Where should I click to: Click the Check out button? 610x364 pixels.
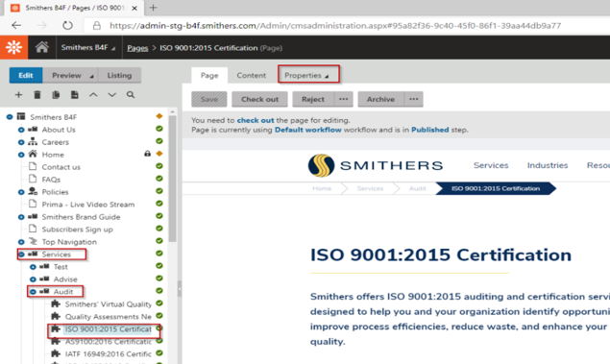[x=259, y=99]
